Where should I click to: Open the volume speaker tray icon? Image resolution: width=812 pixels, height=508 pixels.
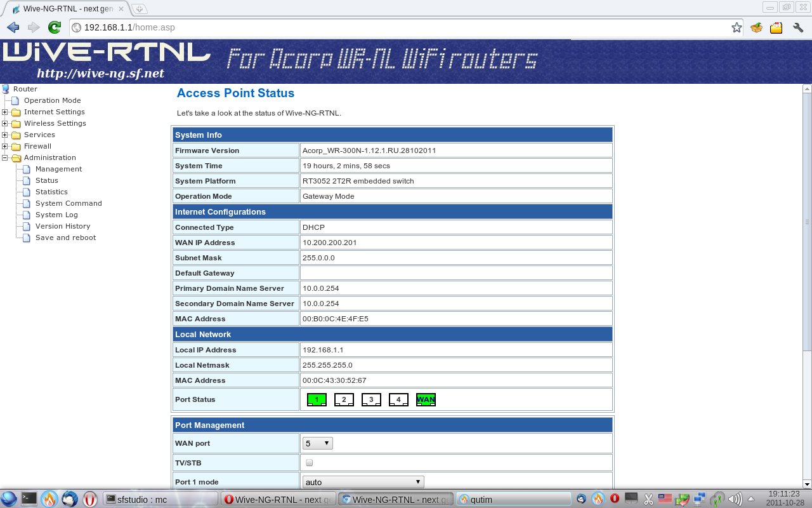tap(735, 499)
